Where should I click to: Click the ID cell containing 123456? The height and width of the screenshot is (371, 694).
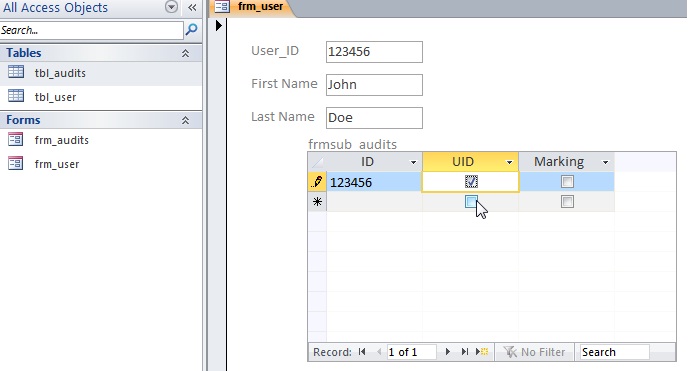click(x=374, y=182)
